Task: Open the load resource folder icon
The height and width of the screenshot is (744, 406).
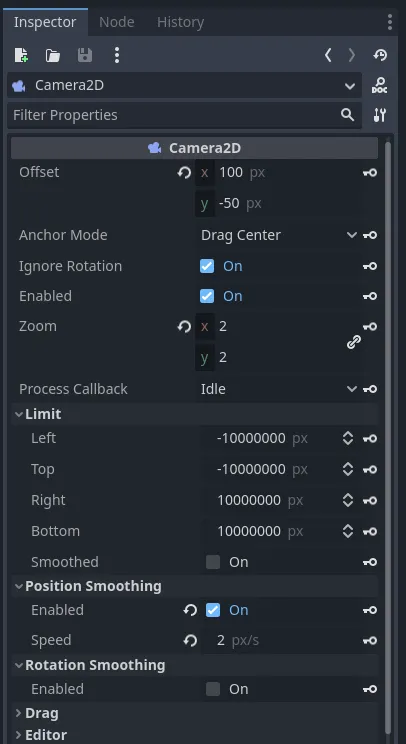Action: [x=53, y=56]
